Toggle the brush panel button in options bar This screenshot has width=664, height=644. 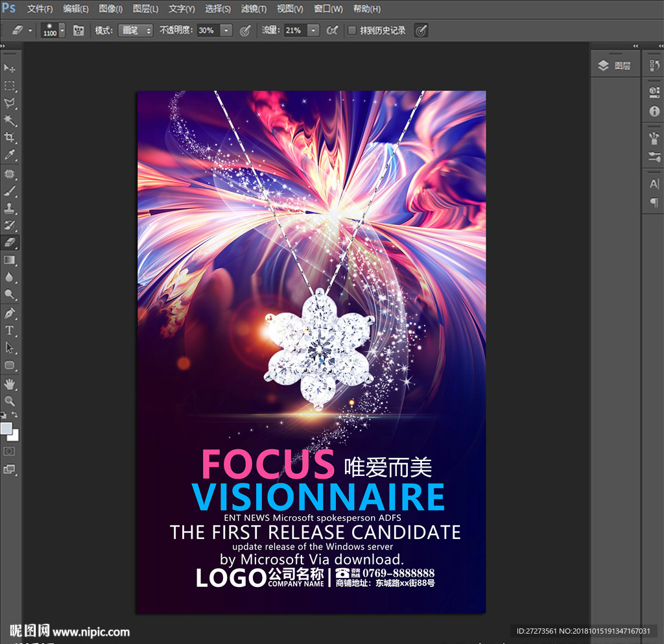click(78, 30)
